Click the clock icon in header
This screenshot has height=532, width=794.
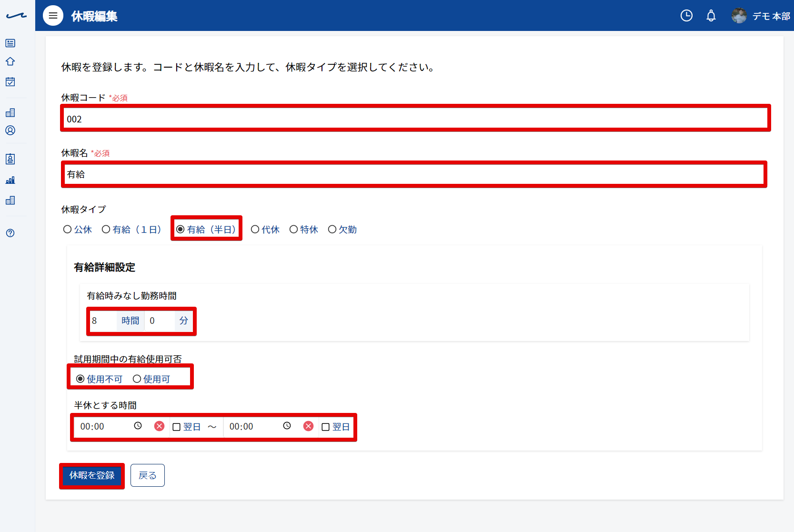click(686, 16)
